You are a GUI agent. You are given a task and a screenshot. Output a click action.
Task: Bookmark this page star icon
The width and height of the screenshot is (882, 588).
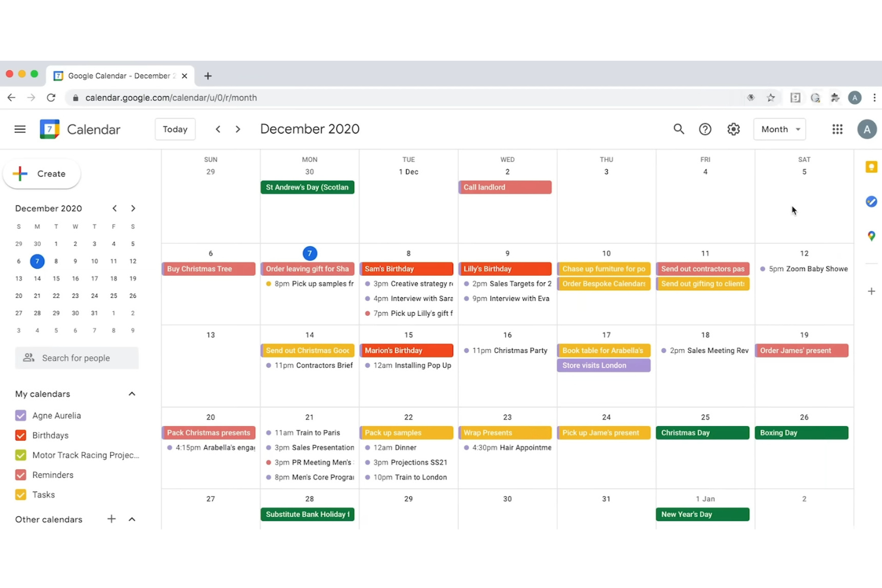point(771,98)
